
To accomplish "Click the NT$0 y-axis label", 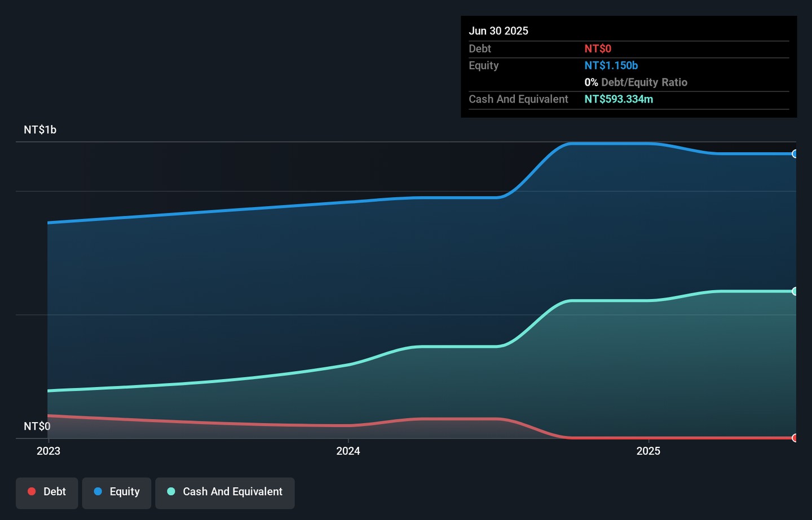I will [37, 426].
